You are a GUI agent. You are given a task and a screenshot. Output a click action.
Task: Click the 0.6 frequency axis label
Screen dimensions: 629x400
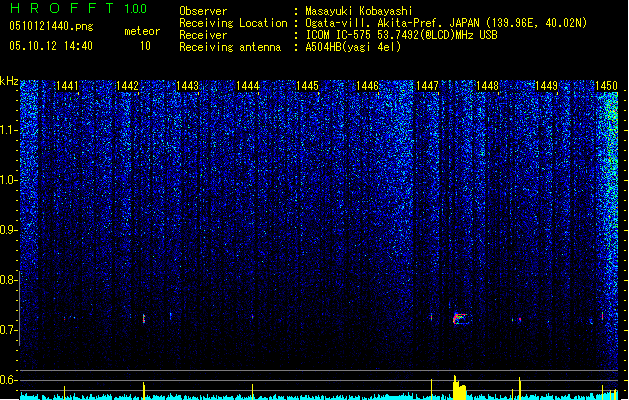8,380
